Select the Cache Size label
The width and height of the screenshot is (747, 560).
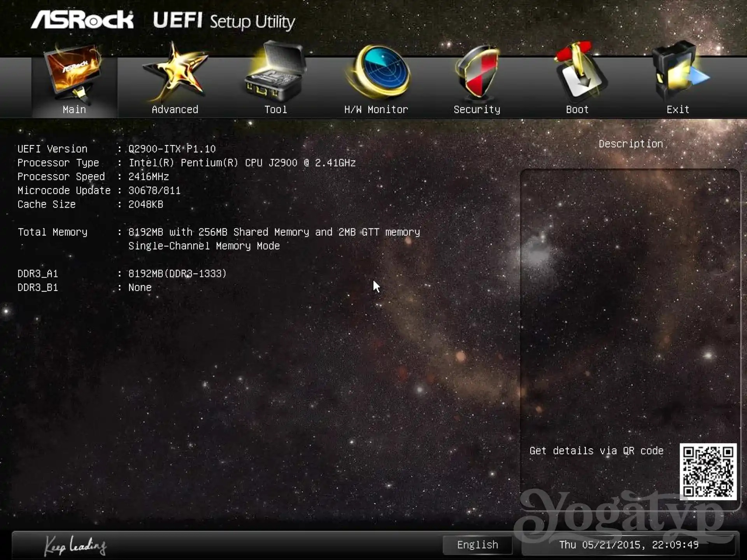point(47,204)
